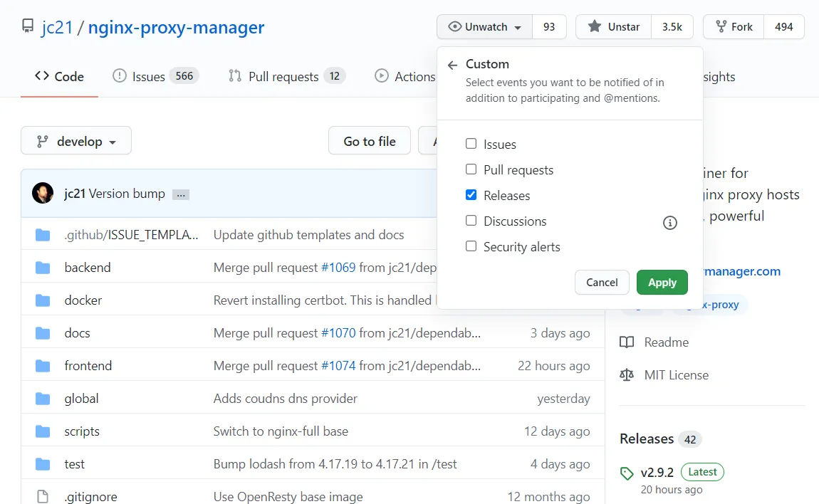Enable Security alerts checkbox
Screen dimensions: 819x504
point(471,246)
